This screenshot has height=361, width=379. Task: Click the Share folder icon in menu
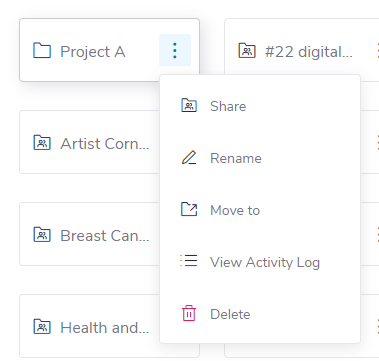click(189, 105)
